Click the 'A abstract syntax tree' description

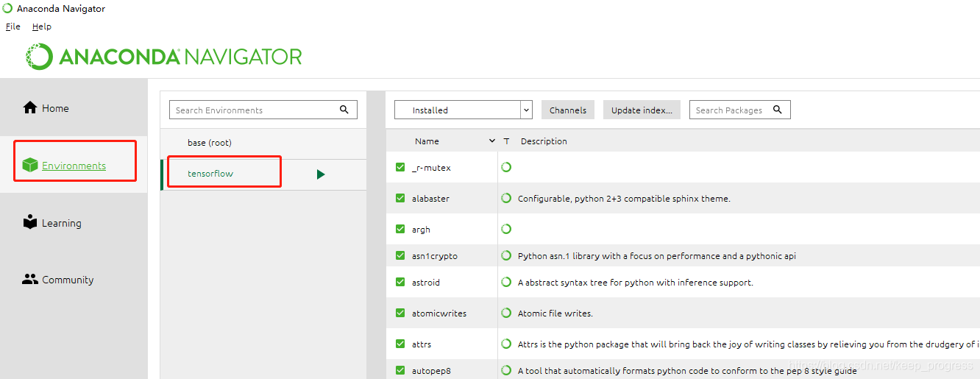coord(636,282)
